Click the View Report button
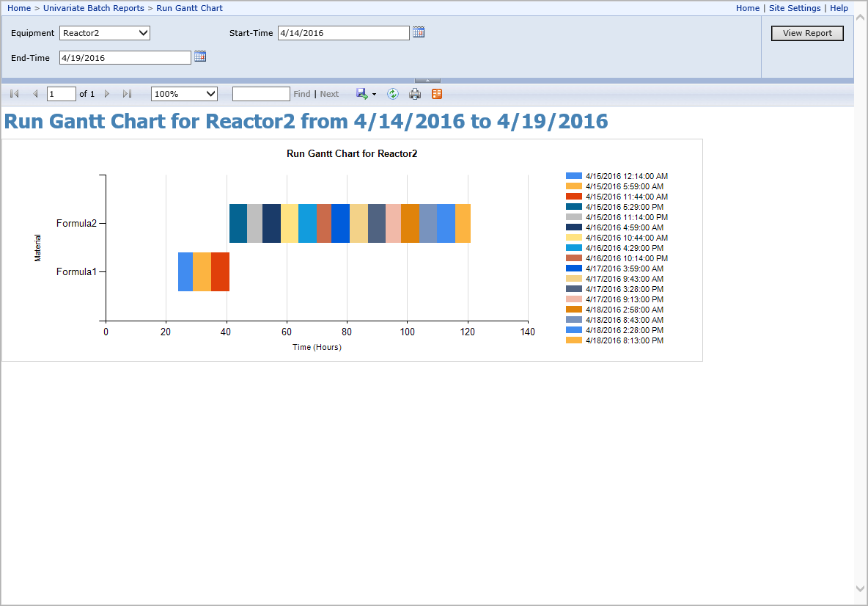 tap(807, 33)
